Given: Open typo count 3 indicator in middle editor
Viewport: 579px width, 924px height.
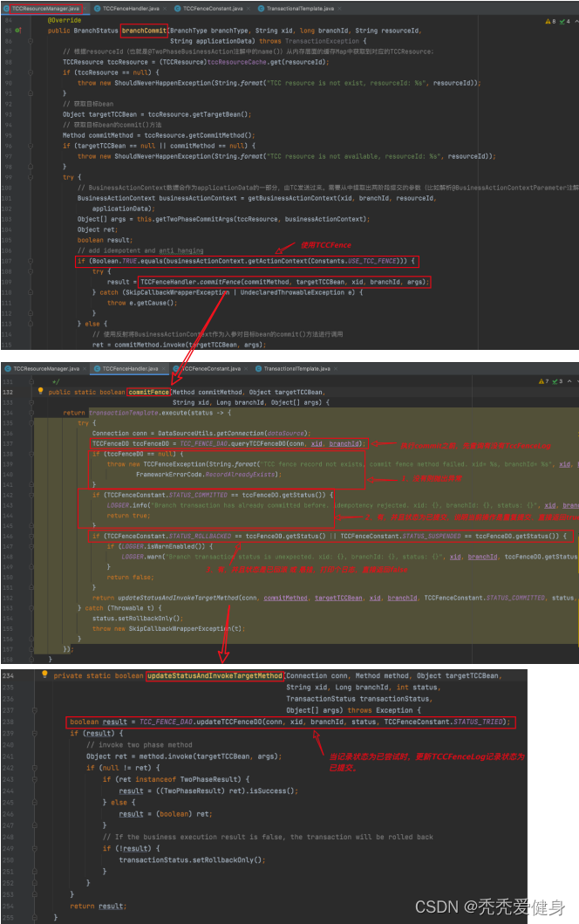Looking at the screenshot, I should 557,381.
